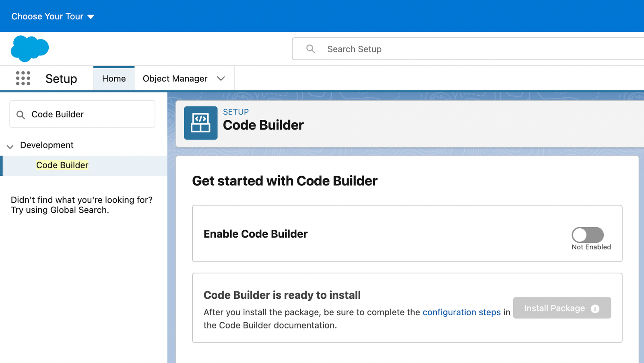
Task: Click the Install Package button
Action: [x=555, y=308]
